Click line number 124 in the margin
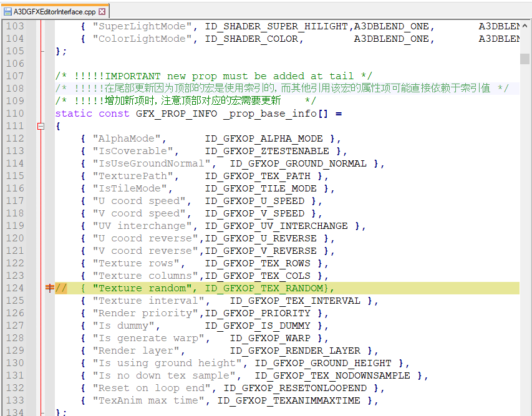 click(15, 288)
